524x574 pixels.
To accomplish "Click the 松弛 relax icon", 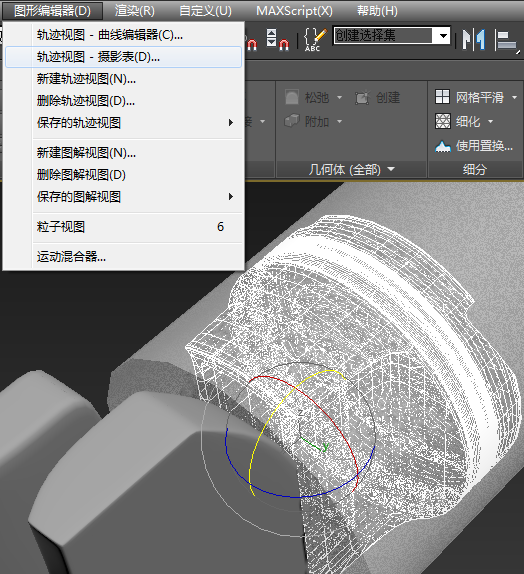I will click(x=292, y=97).
